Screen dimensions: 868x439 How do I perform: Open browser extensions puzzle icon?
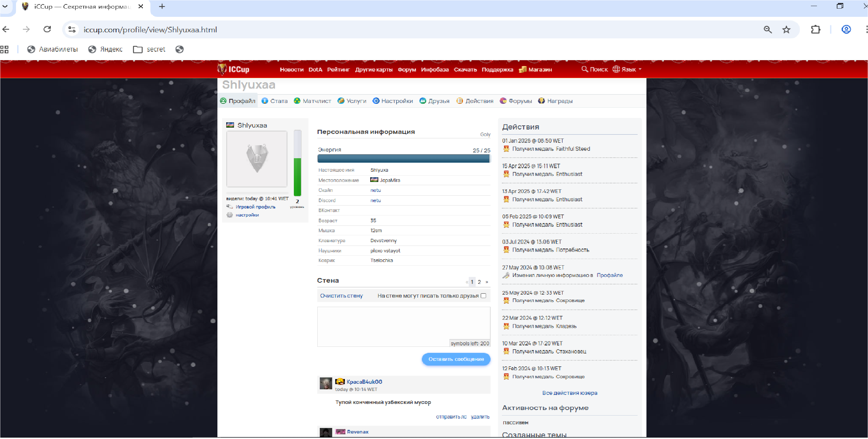pos(815,30)
